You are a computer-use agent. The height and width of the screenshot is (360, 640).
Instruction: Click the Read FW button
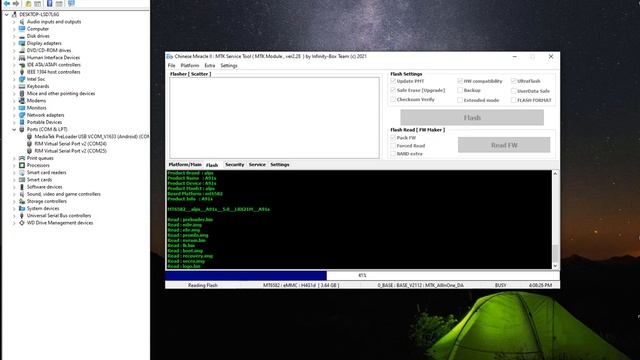point(504,145)
